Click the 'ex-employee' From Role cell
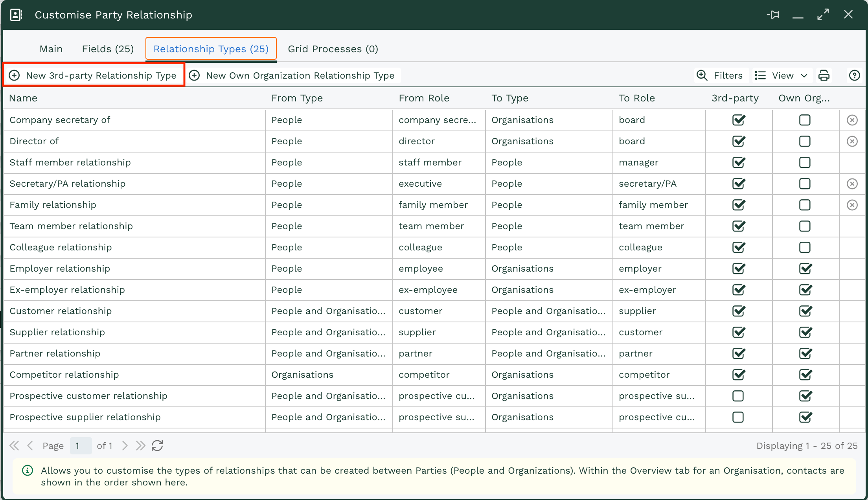The height and width of the screenshot is (500, 868). 439,290
